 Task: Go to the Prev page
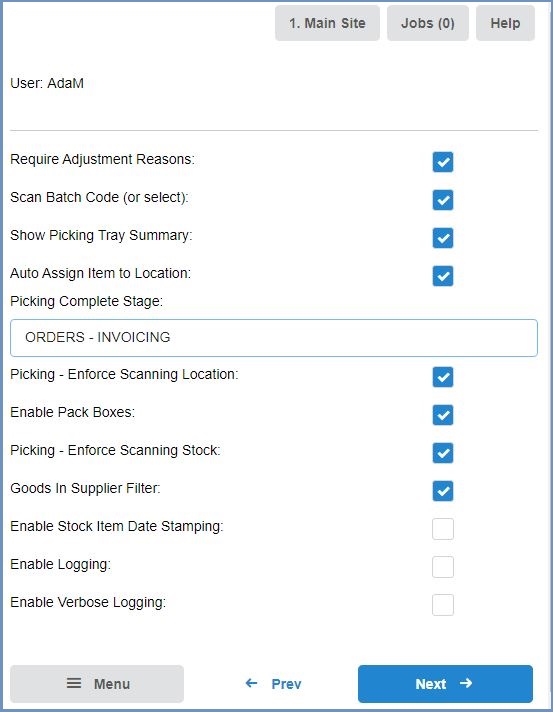(x=273, y=683)
